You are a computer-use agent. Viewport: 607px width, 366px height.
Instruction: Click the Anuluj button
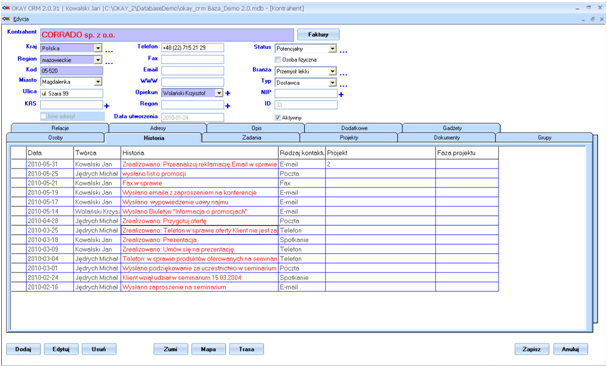pyautogui.click(x=570, y=349)
